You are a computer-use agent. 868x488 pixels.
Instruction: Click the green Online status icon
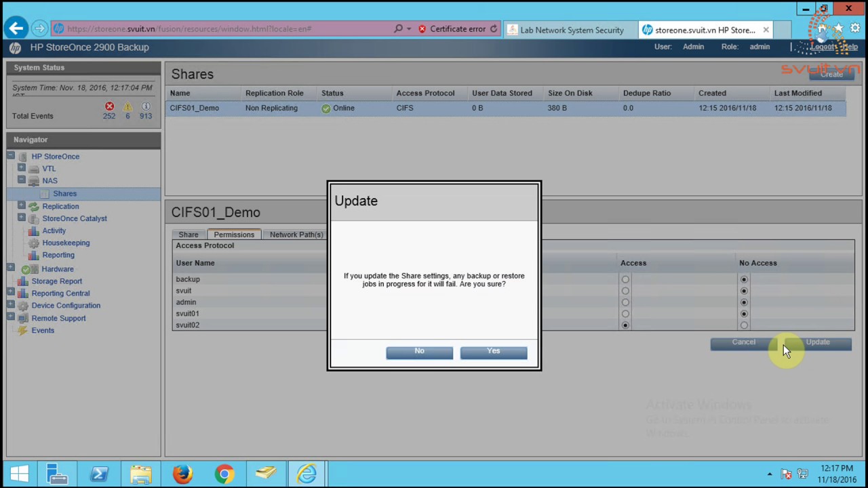click(x=326, y=108)
